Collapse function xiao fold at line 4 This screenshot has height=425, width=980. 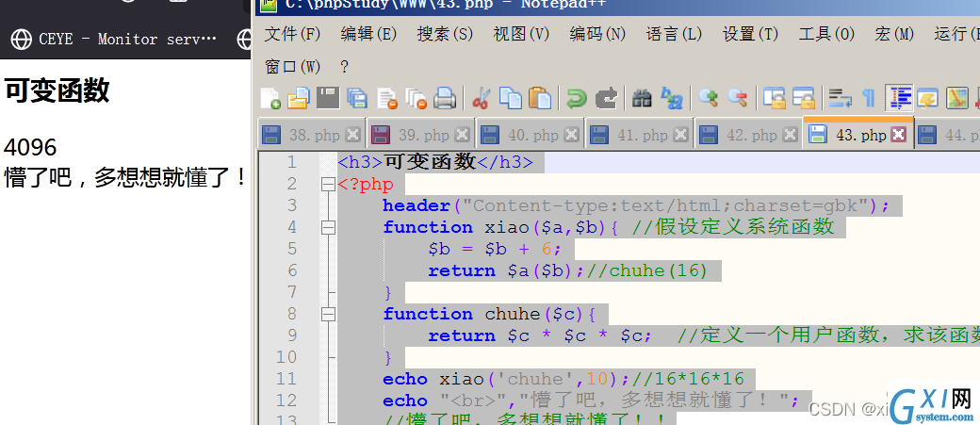coord(328,227)
